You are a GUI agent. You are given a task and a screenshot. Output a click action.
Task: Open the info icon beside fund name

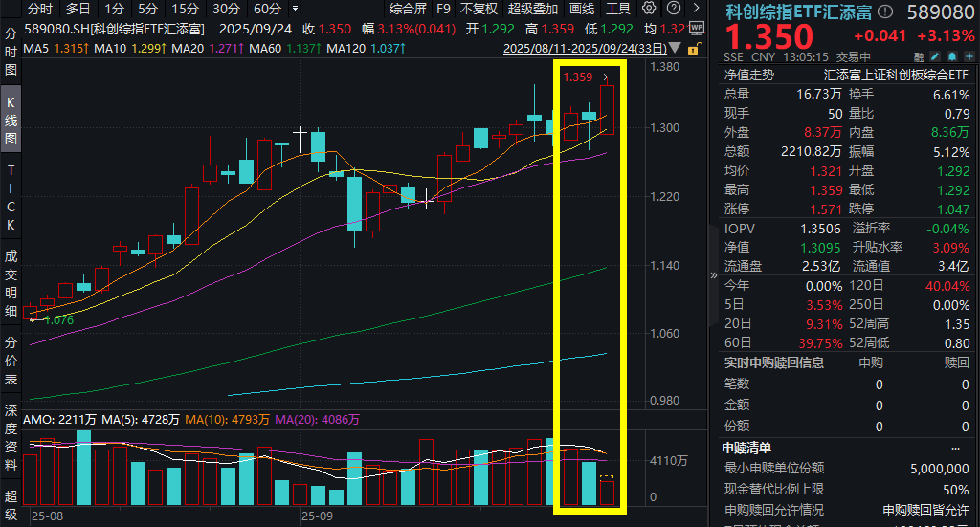tap(885, 11)
